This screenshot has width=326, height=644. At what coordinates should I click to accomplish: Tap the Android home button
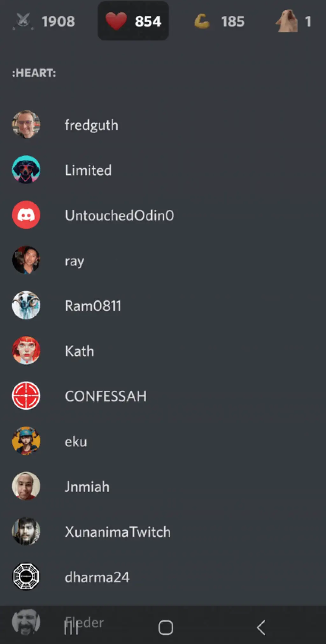coord(166,628)
